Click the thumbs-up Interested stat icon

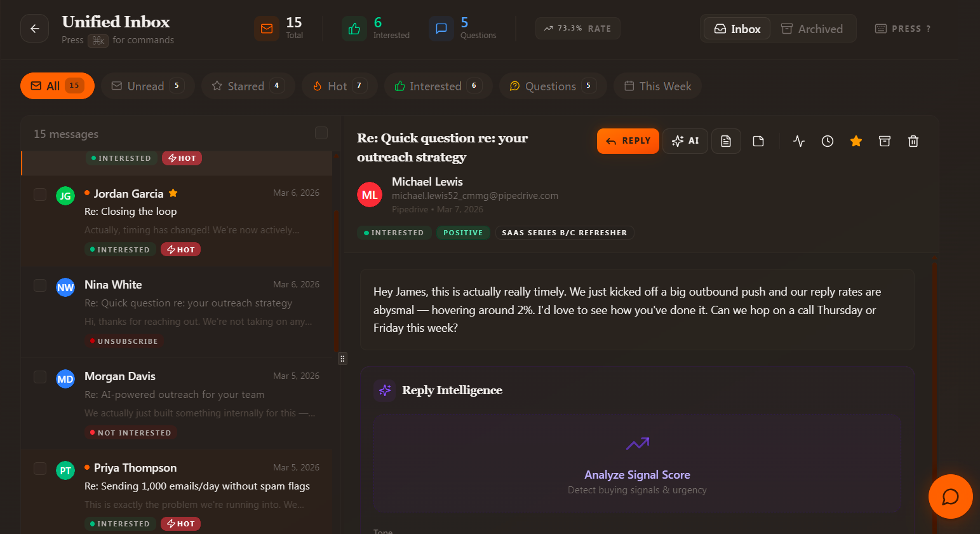tap(354, 29)
